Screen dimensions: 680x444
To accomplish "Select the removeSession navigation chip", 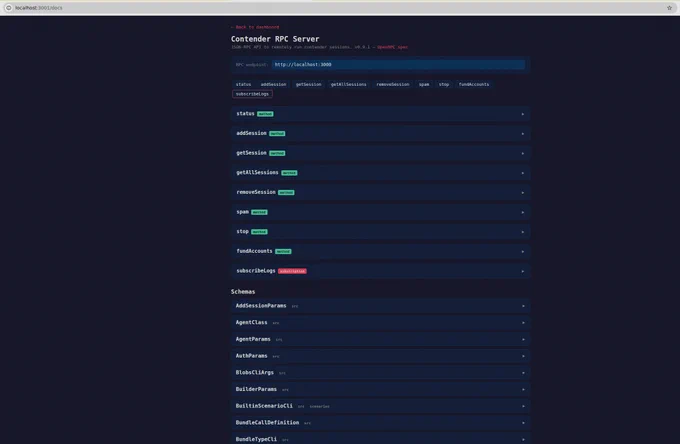I will [x=392, y=84].
